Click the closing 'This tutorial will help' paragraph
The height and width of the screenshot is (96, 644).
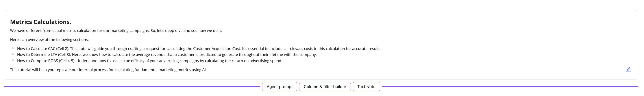(108, 70)
